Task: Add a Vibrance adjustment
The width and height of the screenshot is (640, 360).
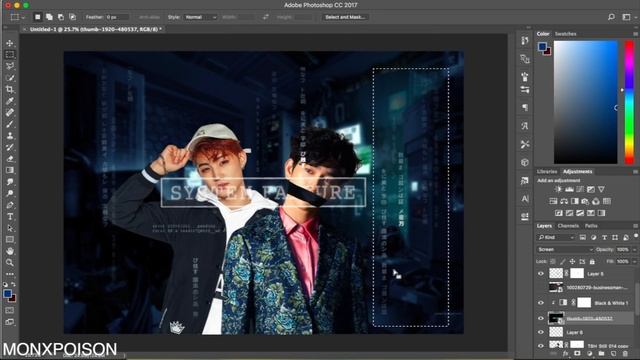Action: coord(601,189)
